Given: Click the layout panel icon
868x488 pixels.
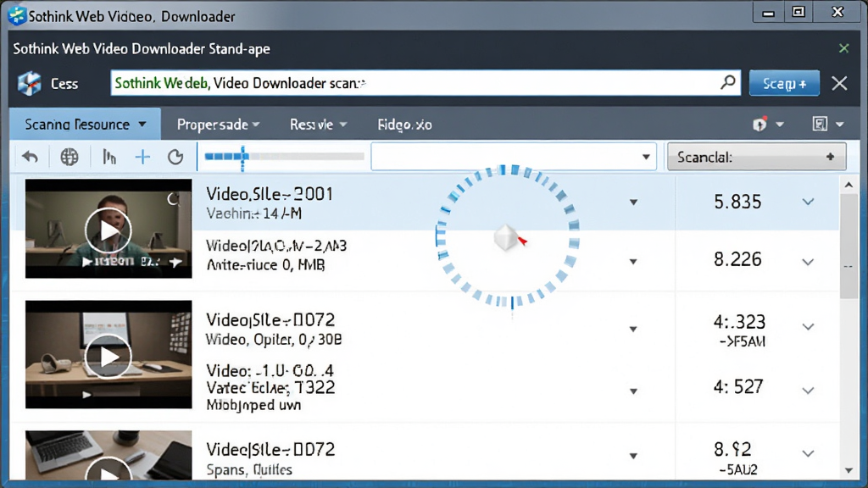Looking at the screenshot, I should click(820, 124).
